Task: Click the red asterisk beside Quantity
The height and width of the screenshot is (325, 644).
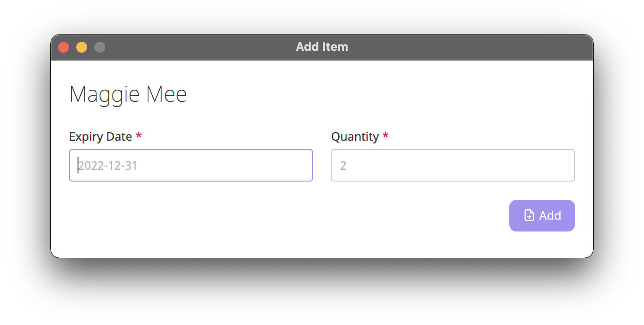Action: [x=385, y=135]
